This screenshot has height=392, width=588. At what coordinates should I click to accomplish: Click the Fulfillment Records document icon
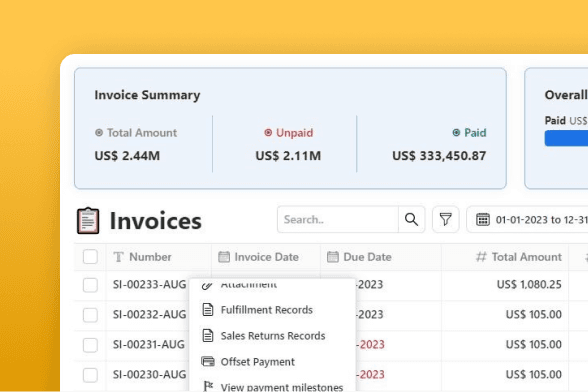pos(208,310)
